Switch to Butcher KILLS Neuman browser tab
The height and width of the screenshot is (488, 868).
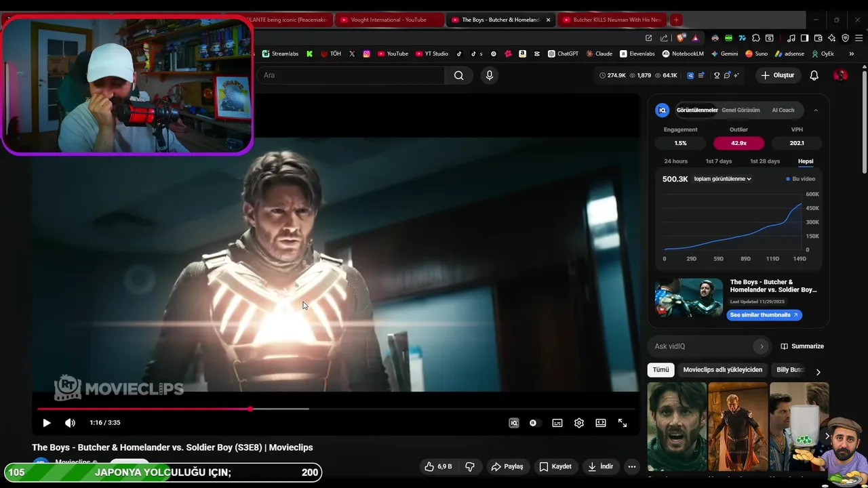coord(612,20)
